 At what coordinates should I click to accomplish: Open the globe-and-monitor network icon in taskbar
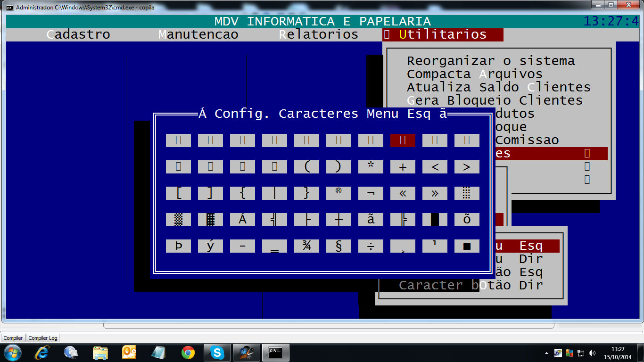[71, 353]
